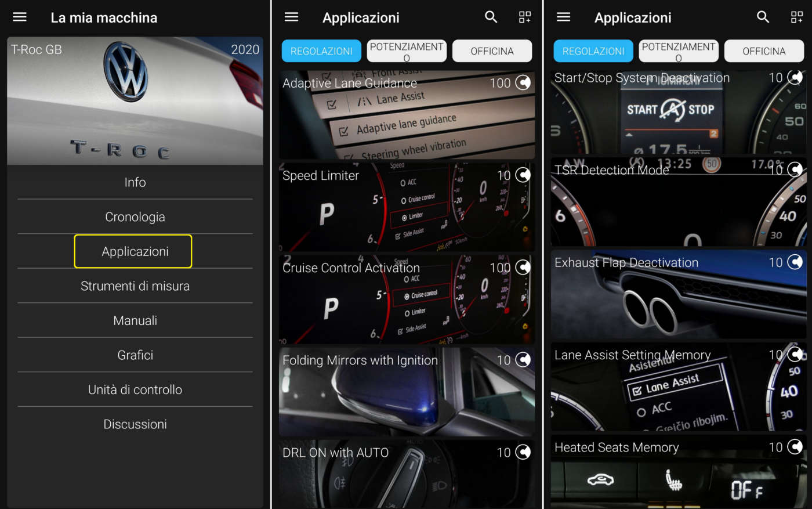Go to Discussioni
This screenshot has width=812, height=509.
tap(135, 424)
